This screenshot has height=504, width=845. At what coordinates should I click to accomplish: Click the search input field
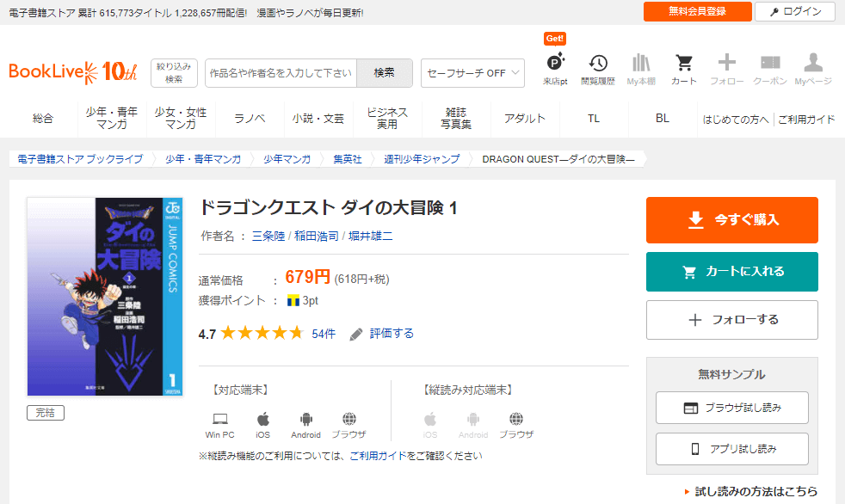tap(281, 73)
